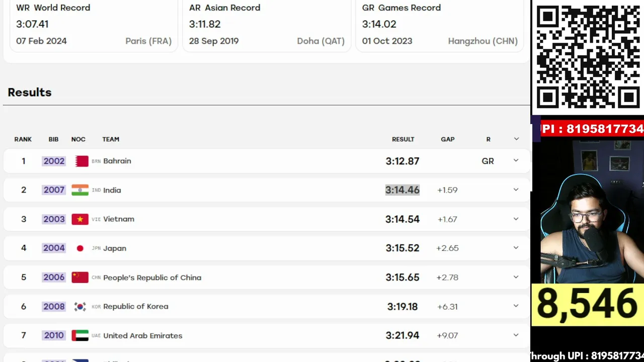This screenshot has width=644, height=362.
Task: Click the India team name
Action: (112, 190)
